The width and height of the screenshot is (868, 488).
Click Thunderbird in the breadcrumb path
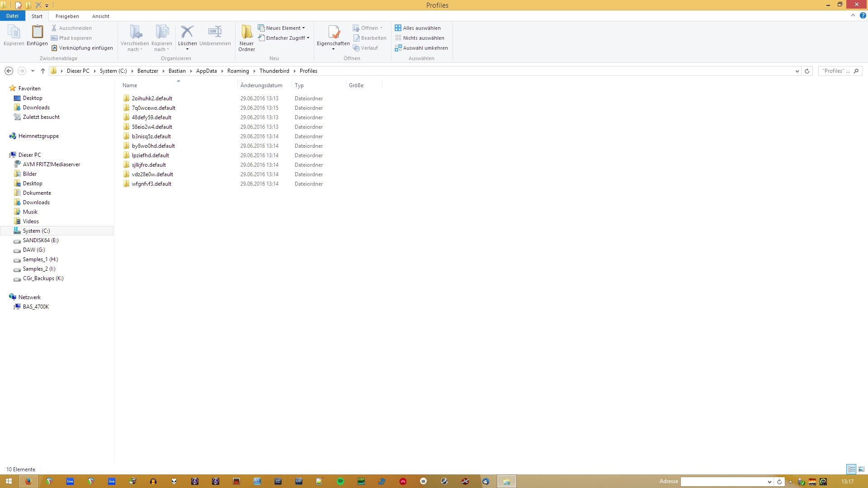[274, 71]
